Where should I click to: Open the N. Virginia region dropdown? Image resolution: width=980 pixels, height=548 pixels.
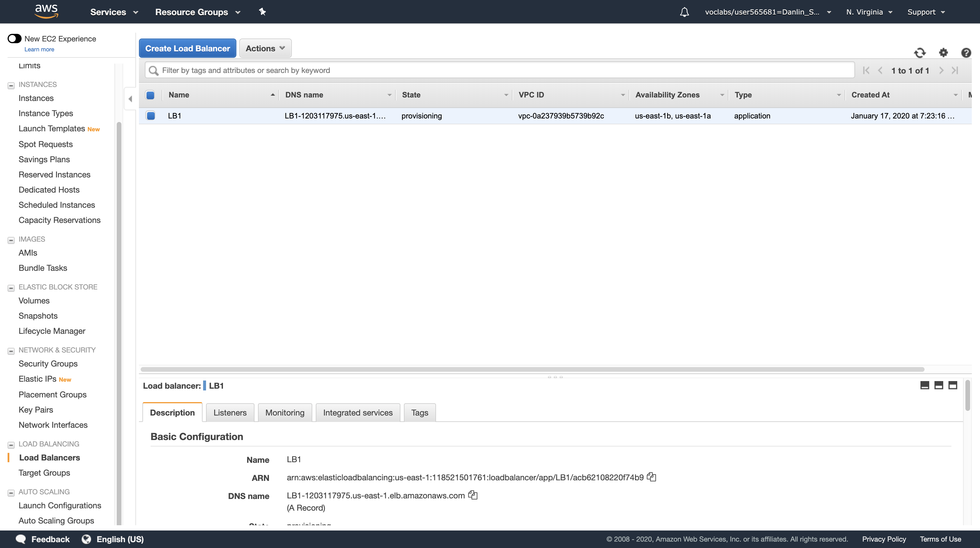click(x=869, y=12)
